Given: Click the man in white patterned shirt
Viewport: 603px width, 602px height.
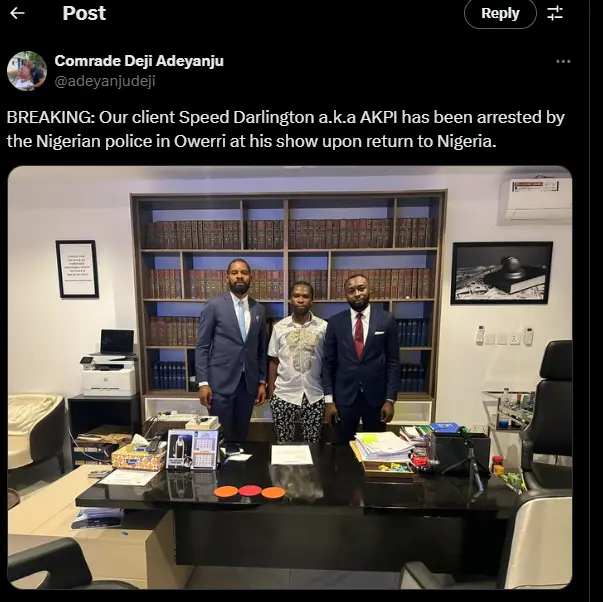Looking at the screenshot, I should [x=297, y=362].
